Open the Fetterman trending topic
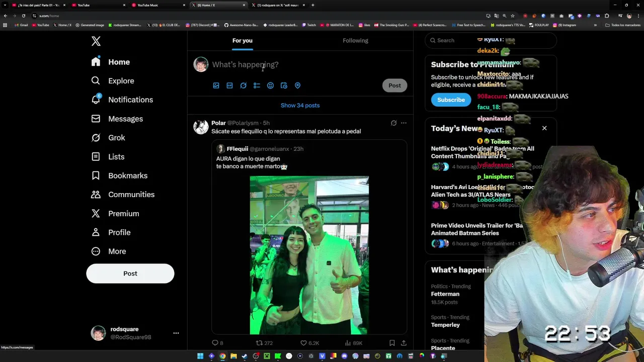The width and height of the screenshot is (644, 362). click(445, 294)
